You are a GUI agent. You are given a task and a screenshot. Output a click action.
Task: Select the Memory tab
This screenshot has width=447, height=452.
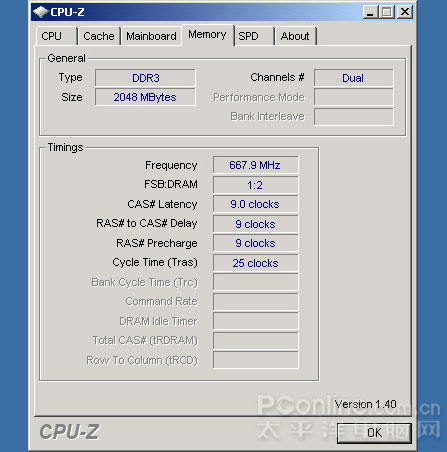(x=207, y=35)
